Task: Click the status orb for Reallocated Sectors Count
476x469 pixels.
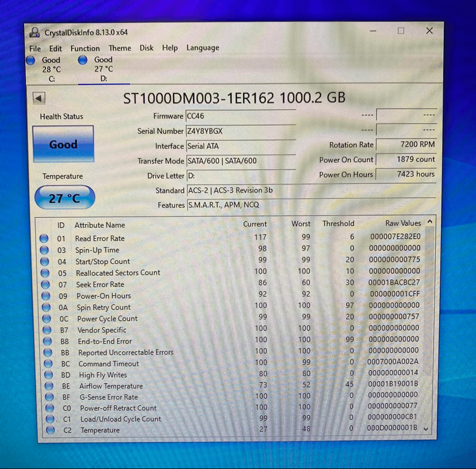Action: pos(45,273)
